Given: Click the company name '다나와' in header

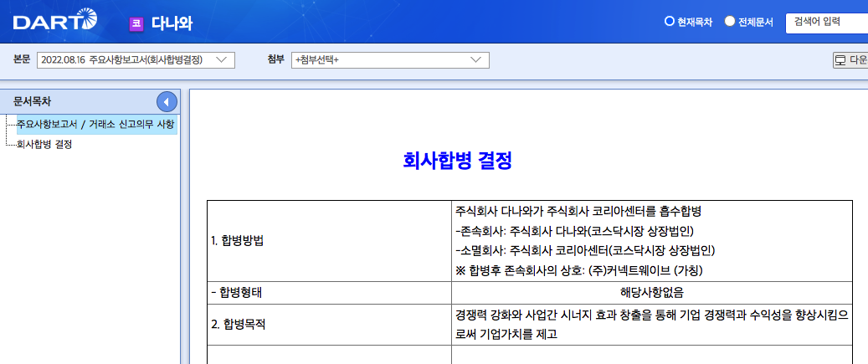Looking at the screenshot, I should (172, 23).
